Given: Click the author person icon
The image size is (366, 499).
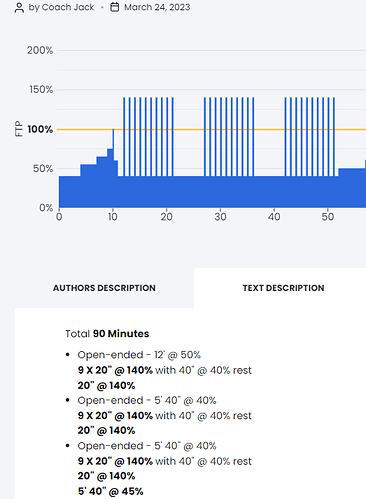Looking at the screenshot, I should (19, 7).
